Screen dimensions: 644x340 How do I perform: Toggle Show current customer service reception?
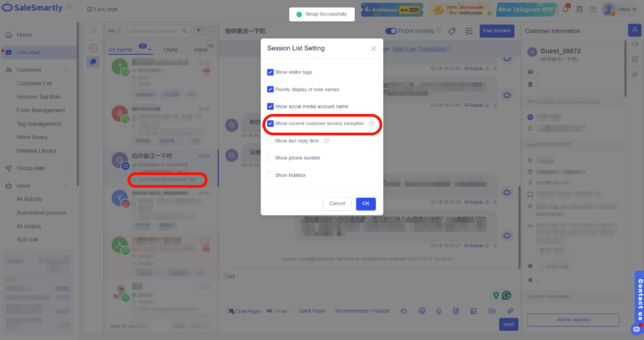point(270,124)
